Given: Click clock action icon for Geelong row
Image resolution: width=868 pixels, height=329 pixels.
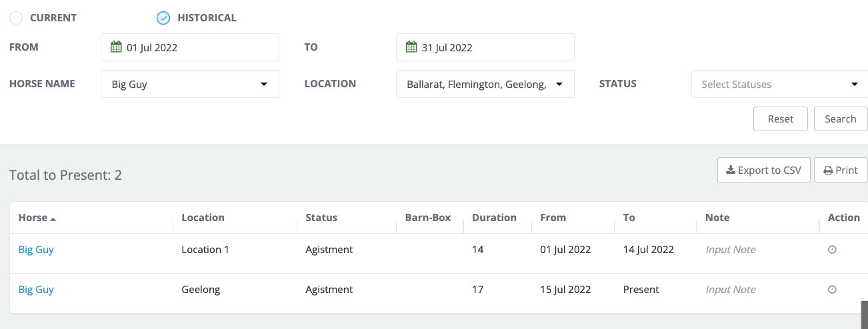Looking at the screenshot, I should click(831, 290).
